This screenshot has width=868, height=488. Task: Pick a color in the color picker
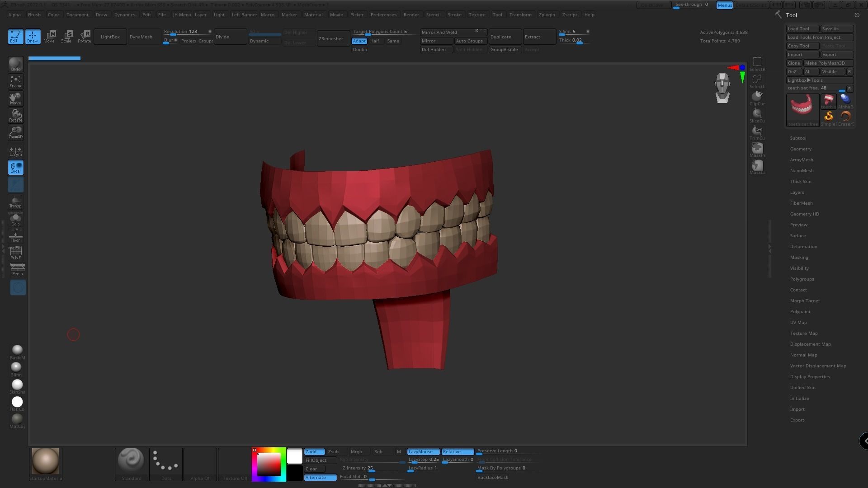269,465
